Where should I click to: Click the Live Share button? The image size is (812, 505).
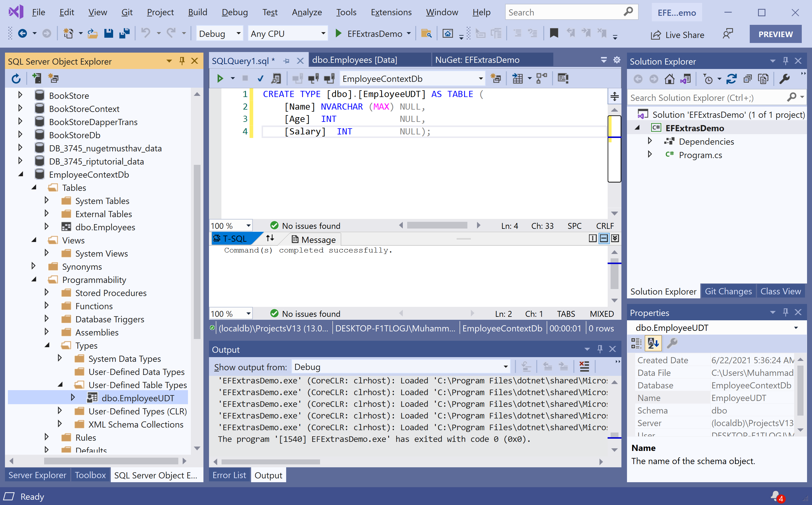[677, 35]
